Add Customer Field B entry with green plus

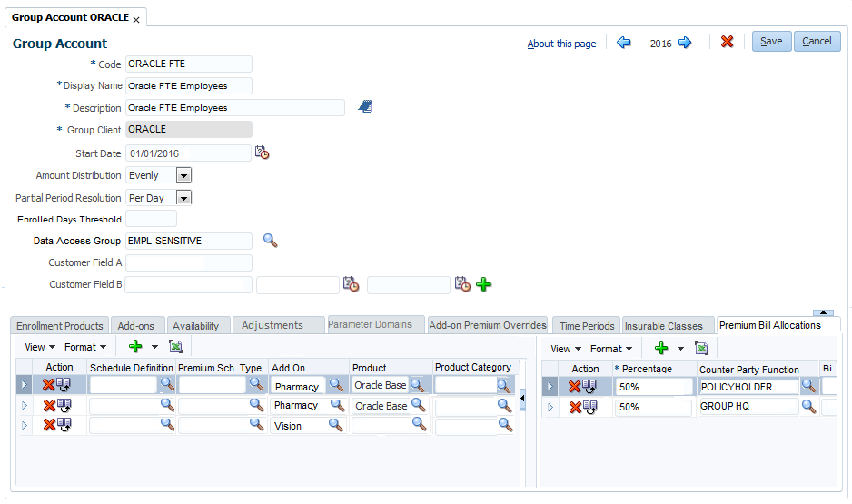(x=483, y=284)
